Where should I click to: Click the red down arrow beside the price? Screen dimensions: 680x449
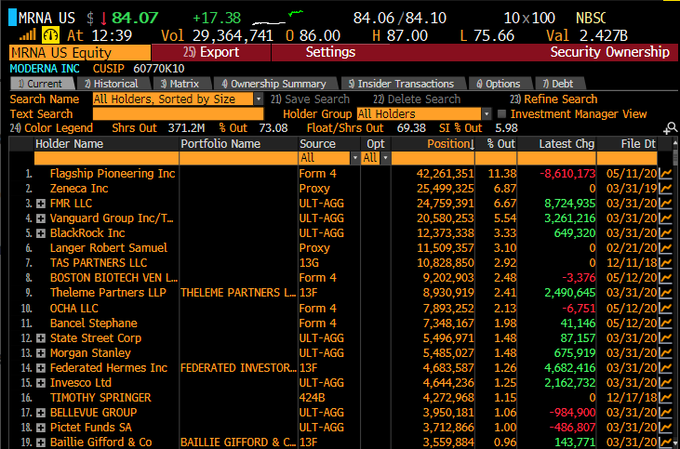click(104, 18)
